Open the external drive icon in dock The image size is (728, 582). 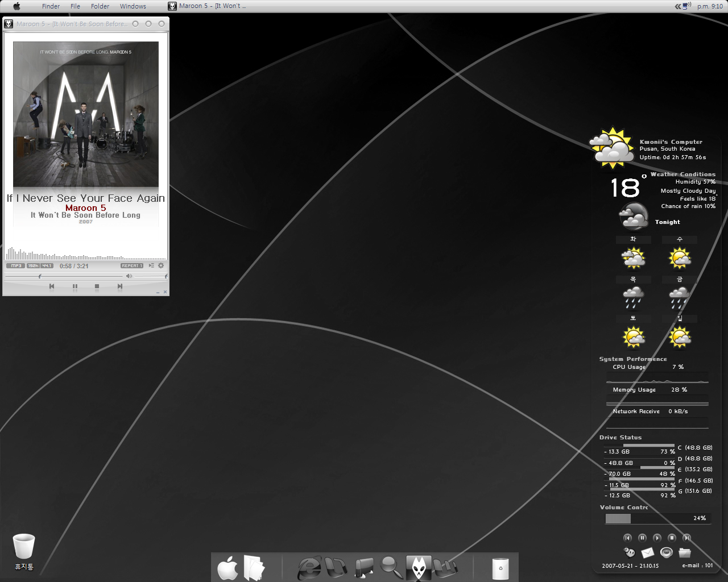(x=364, y=568)
